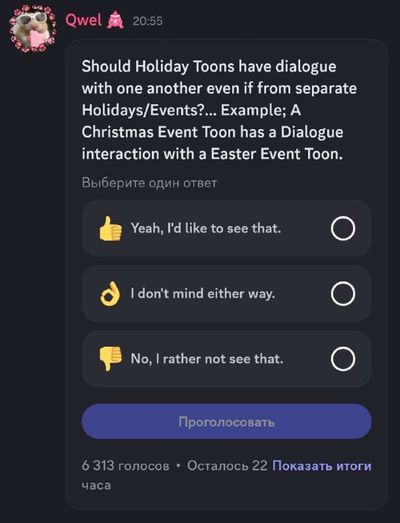400x523 pixels.
Task: Click the pink role badge next to Qwel
Action: (115, 20)
